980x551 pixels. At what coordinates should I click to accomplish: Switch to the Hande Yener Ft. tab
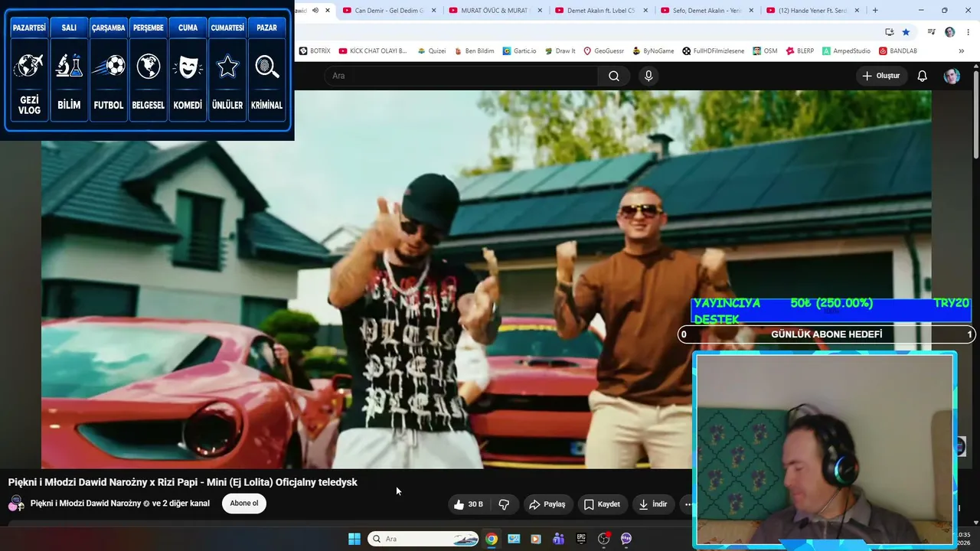812,11
